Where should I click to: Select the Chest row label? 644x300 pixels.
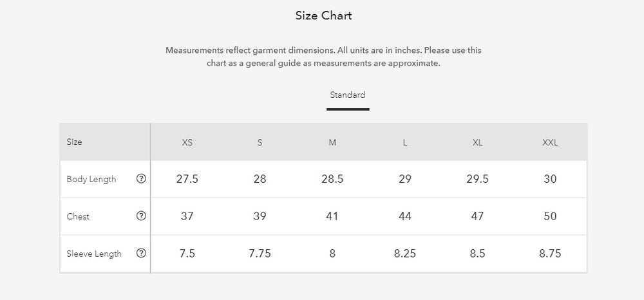[x=78, y=217]
